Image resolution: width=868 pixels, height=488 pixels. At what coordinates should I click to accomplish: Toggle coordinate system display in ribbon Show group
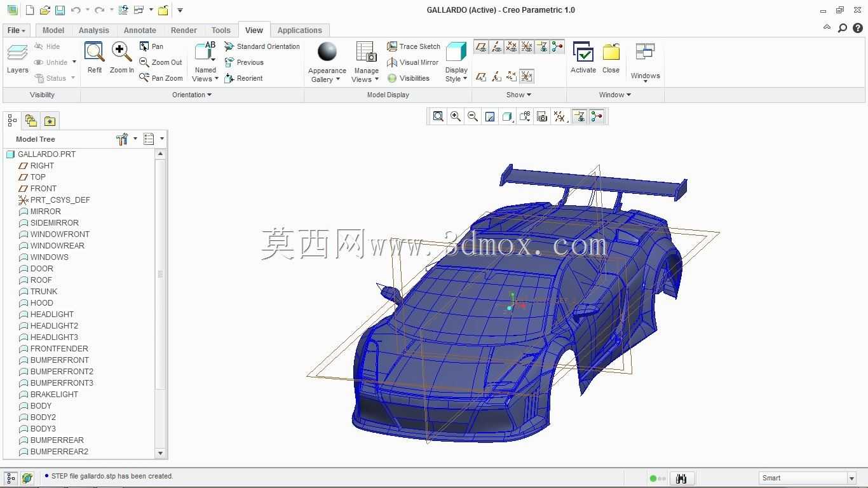527,46
